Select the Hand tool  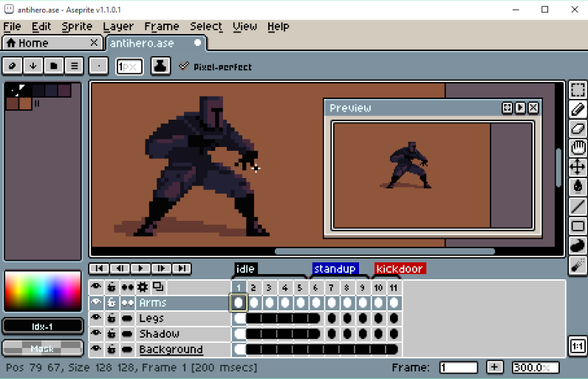click(578, 148)
